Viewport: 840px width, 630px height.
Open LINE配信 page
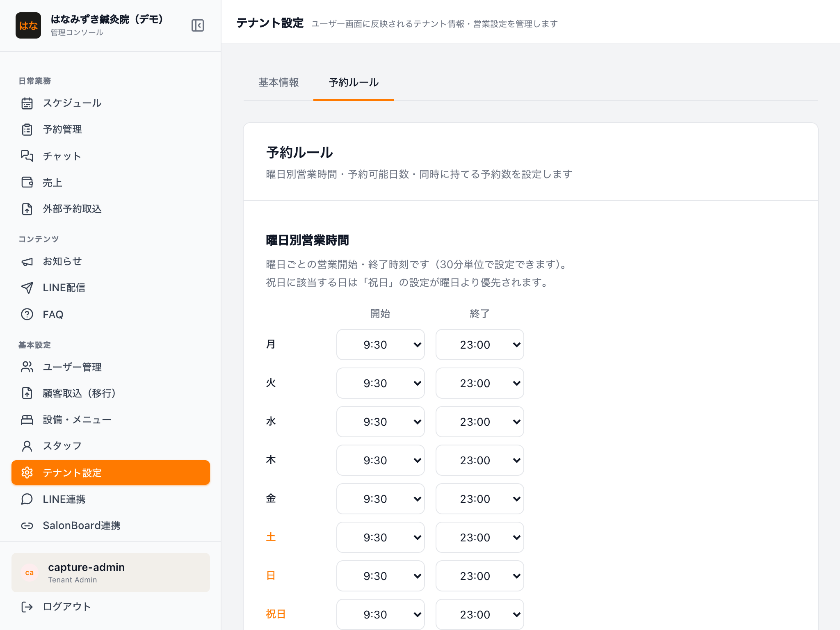click(111, 288)
